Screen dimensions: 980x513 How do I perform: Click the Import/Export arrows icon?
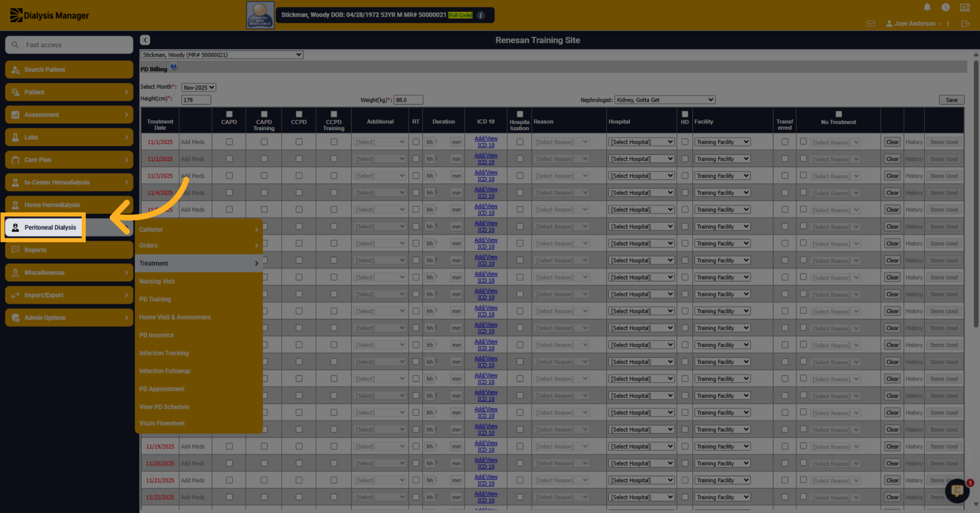pyautogui.click(x=16, y=295)
